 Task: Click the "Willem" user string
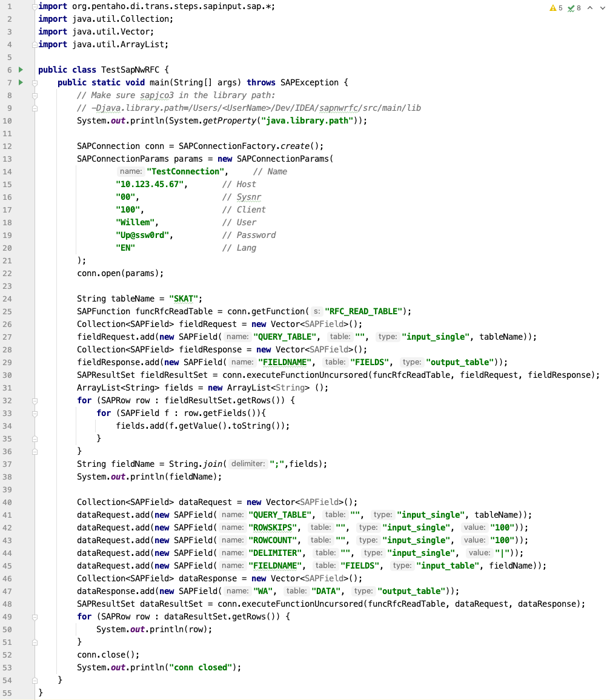pyautogui.click(x=135, y=222)
